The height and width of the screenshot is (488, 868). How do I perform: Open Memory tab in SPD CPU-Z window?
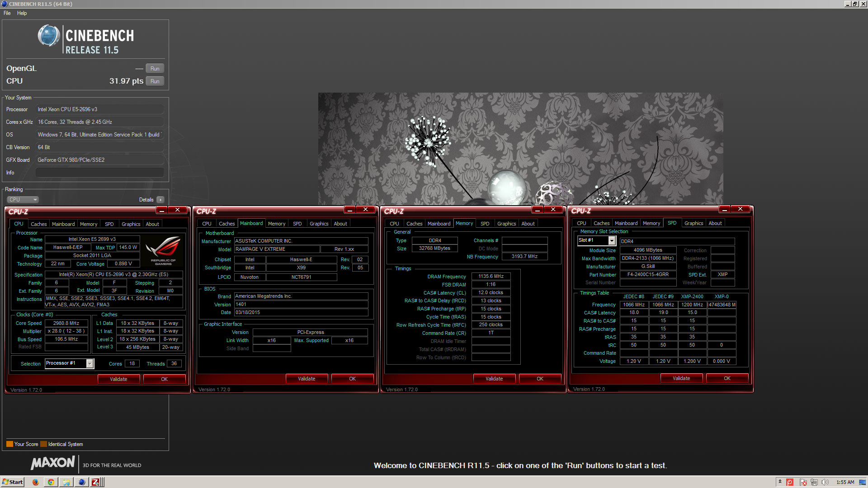651,223
